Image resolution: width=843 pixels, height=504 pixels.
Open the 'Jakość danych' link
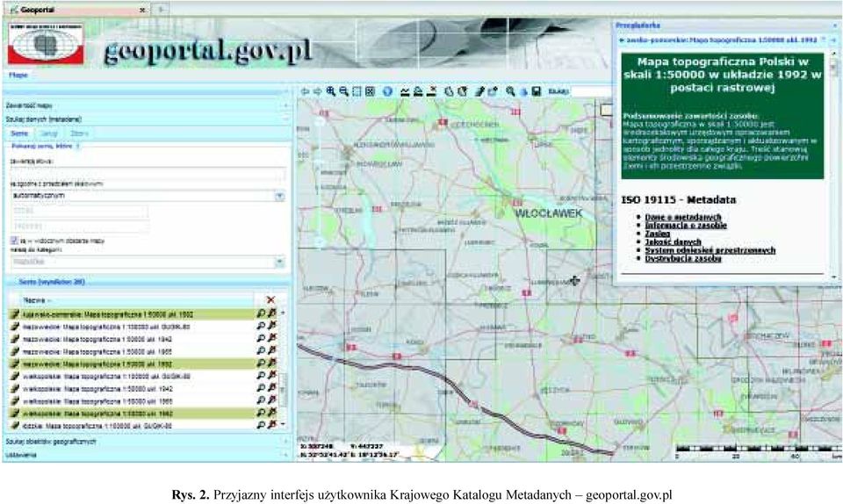[x=673, y=241]
